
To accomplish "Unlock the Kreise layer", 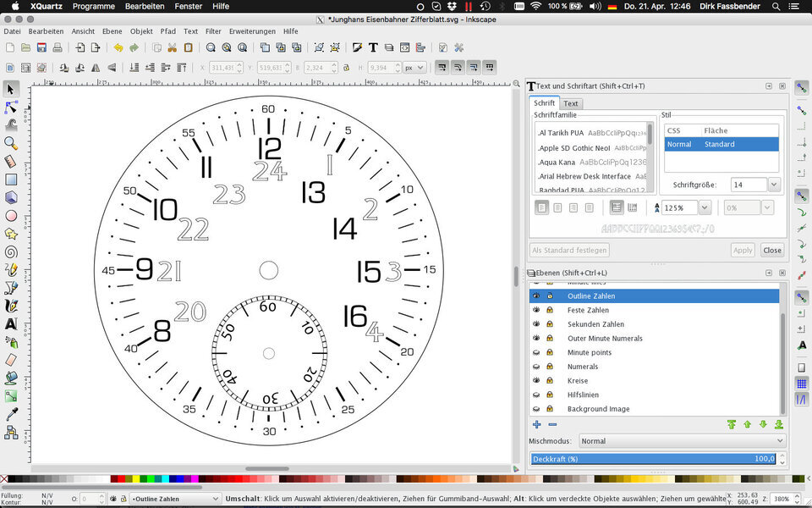I will [x=550, y=380].
